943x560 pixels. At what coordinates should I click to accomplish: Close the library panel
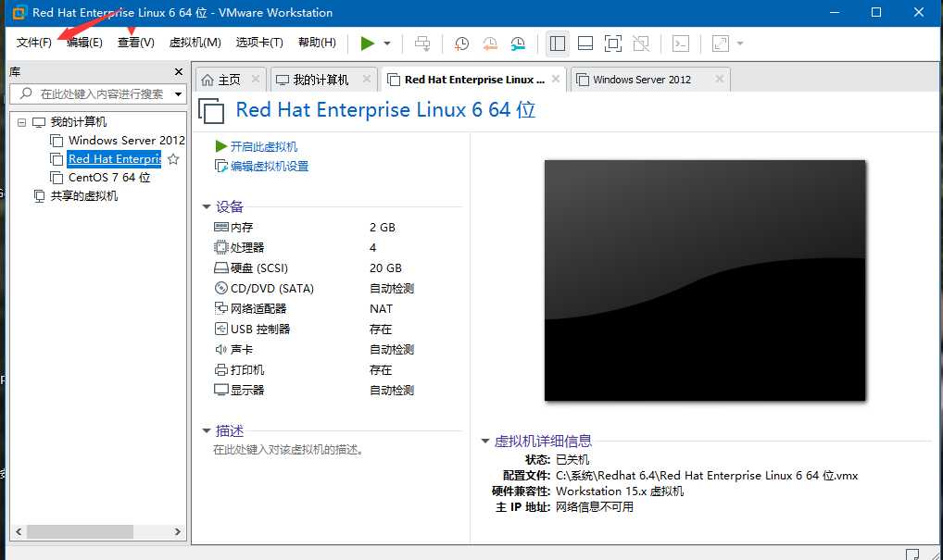coord(179,72)
